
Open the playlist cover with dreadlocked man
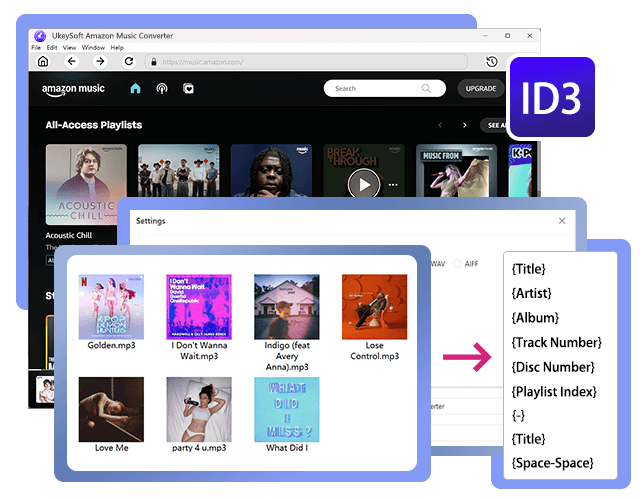271,171
